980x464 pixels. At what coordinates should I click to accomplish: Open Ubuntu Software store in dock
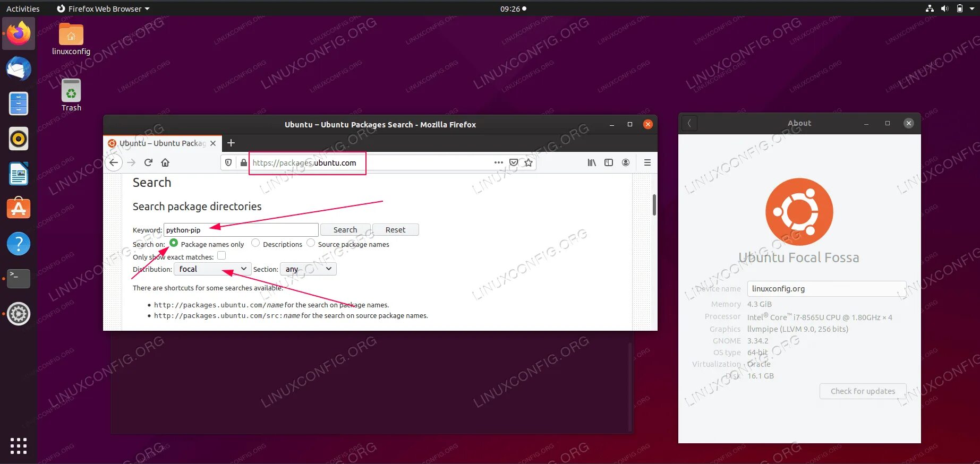(x=19, y=209)
